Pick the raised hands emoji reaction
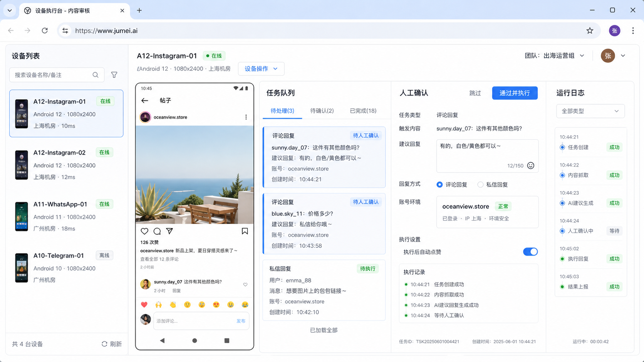The image size is (644, 362). tap(159, 305)
